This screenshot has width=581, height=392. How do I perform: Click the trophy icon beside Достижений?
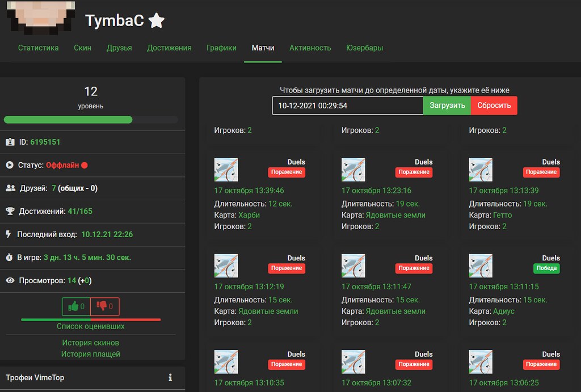[x=10, y=211]
